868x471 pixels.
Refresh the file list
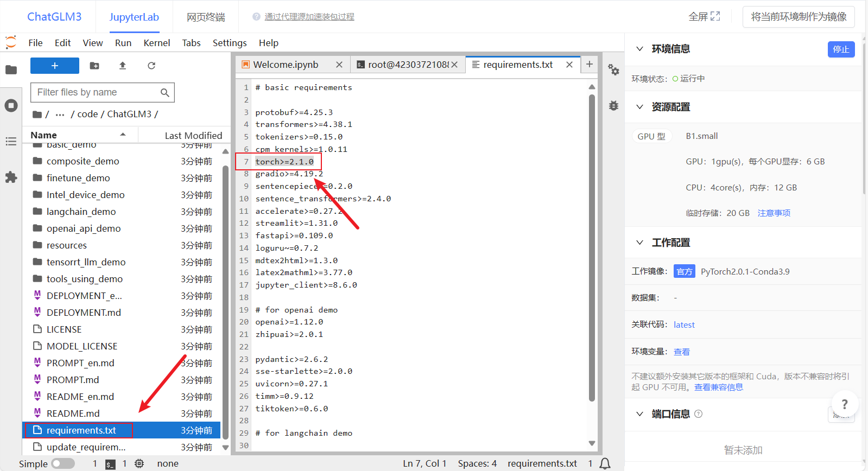(x=151, y=66)
